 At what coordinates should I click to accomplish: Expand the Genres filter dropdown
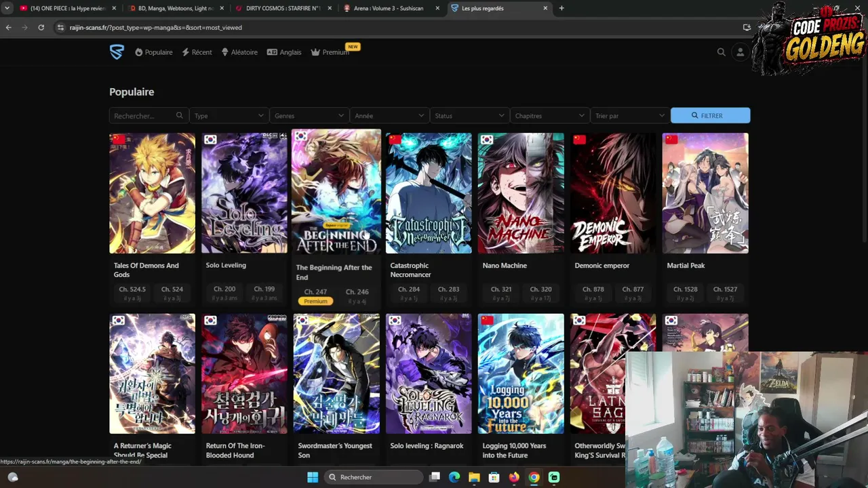point(309,116)
